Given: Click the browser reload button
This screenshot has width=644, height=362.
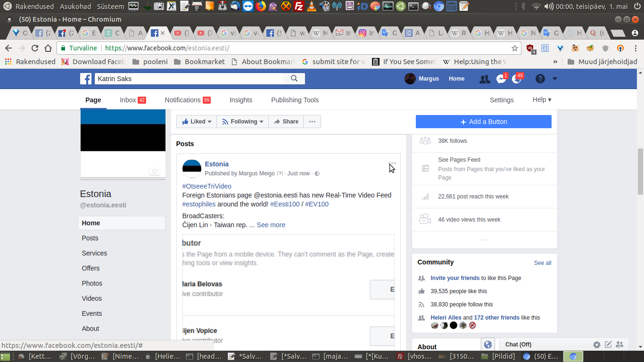Looking at the screenshot, I should (x=34, y=48).
